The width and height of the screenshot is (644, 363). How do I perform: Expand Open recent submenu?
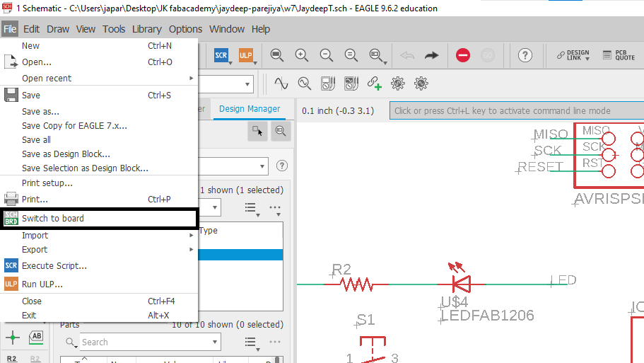99,78
